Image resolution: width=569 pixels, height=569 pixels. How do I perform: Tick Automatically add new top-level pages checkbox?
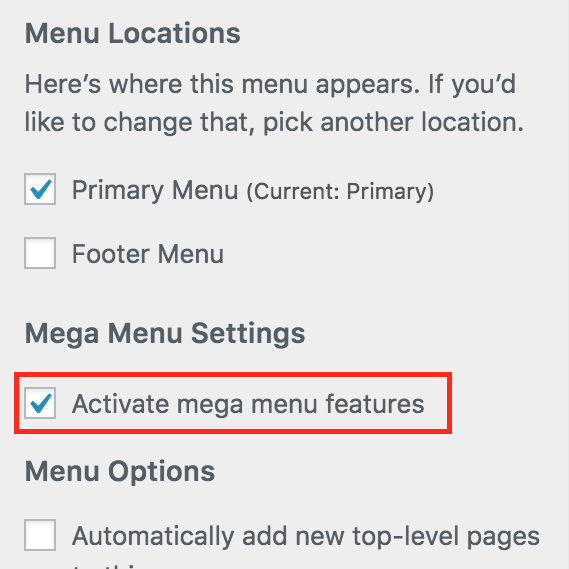40,535
